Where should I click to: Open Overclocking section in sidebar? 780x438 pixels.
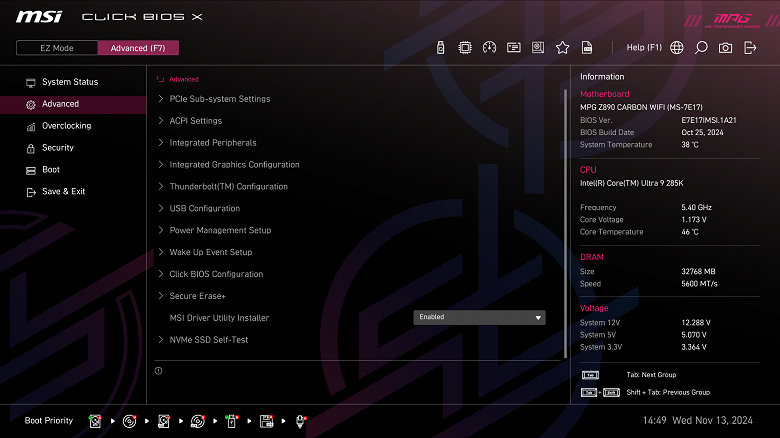click(x=73, y=126)
